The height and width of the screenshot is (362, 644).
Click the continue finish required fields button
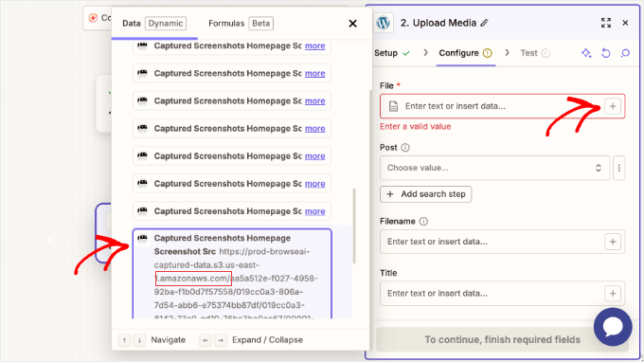click(x=502, y=339)
